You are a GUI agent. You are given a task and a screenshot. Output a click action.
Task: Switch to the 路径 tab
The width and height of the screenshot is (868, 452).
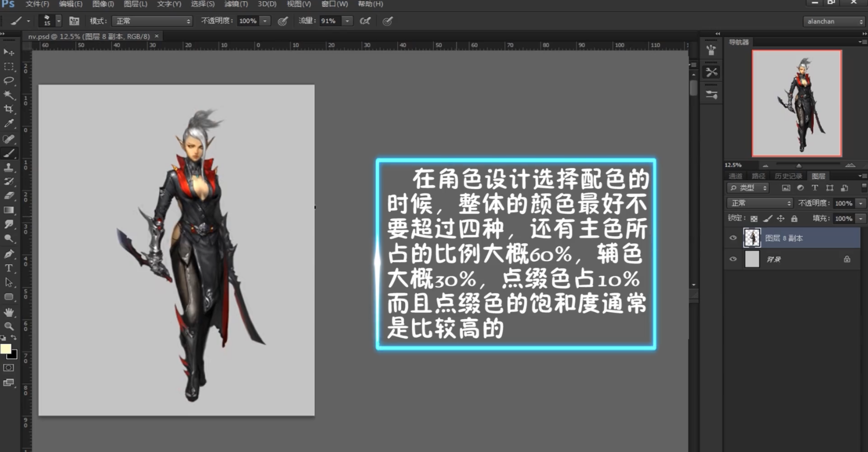pos(758,176)
